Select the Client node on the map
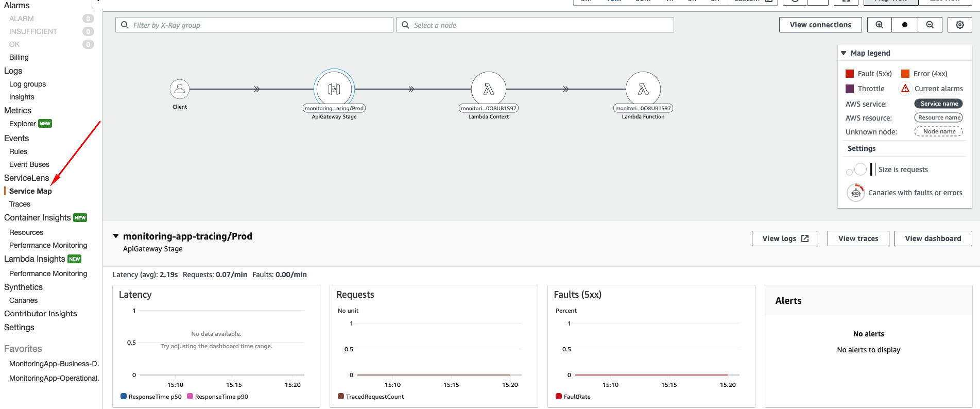The height and width of the screenshot is (409, 980). tap(180, 89)
